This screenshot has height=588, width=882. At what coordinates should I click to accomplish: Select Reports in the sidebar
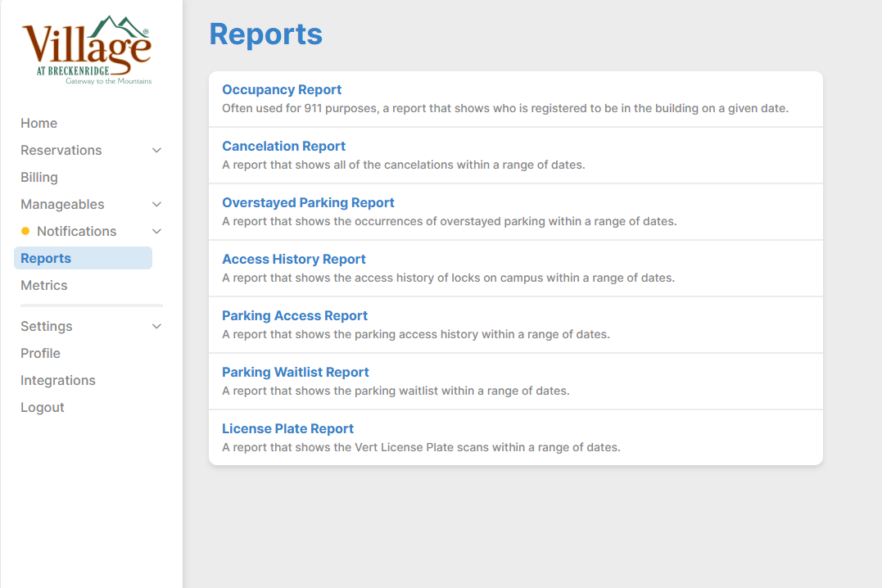(x=46, y=259)
